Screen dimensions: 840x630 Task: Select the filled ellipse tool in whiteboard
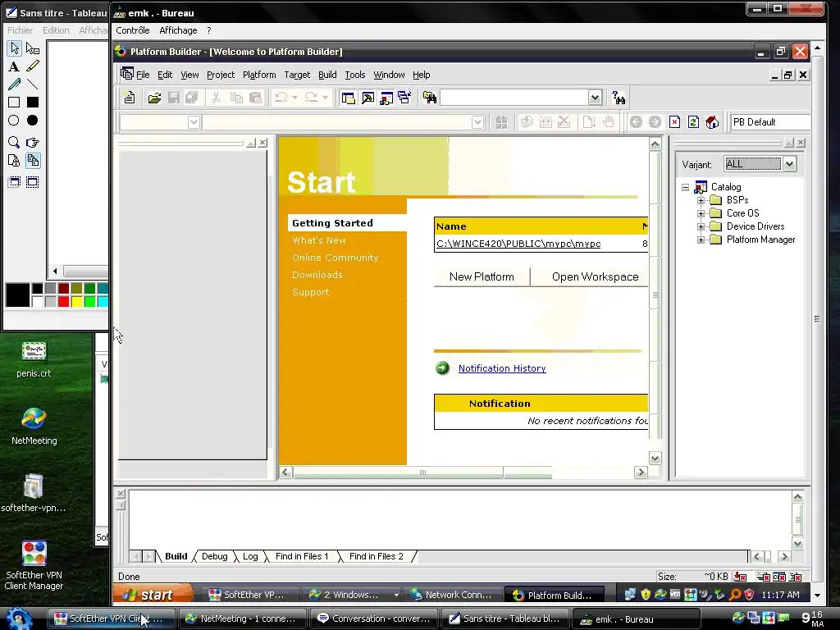coord(33,121)
